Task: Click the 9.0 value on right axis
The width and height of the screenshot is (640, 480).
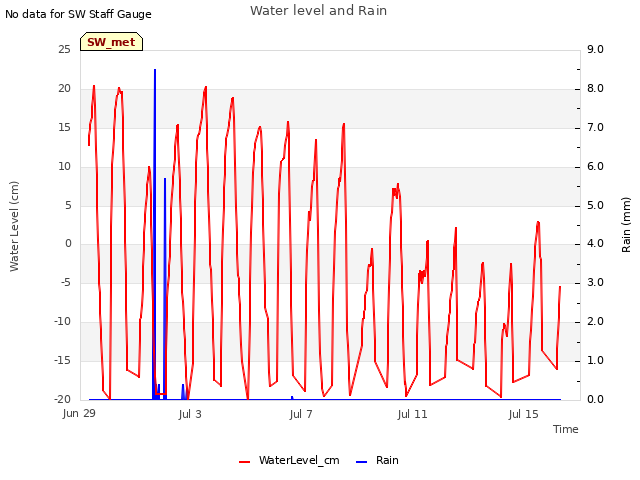Action: point(595,49)
